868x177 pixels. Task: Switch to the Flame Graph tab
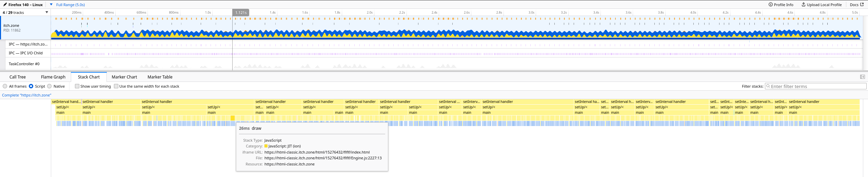coord(53,77)
